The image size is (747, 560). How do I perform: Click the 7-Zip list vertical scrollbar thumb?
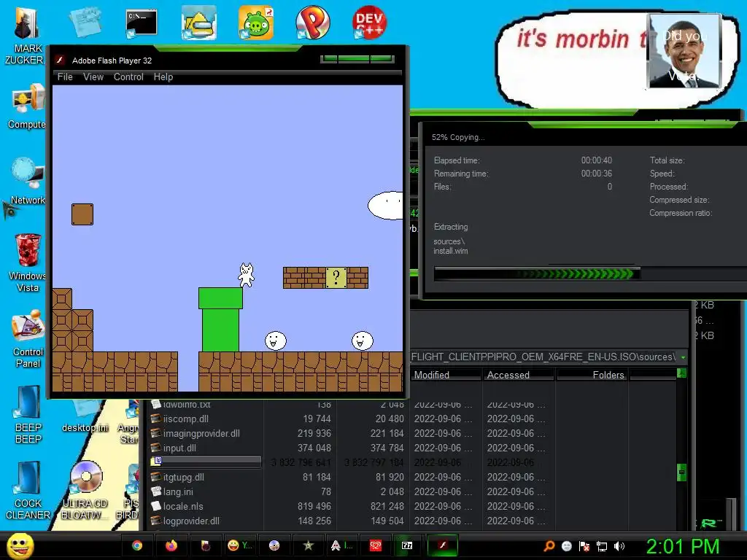[x=682, y=472]
